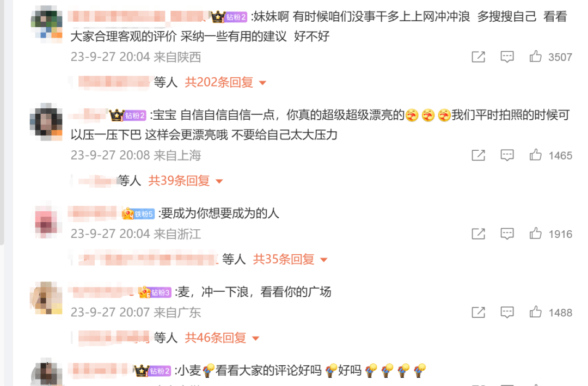Reply to the comment posted from 陕西

coord(507,57)
